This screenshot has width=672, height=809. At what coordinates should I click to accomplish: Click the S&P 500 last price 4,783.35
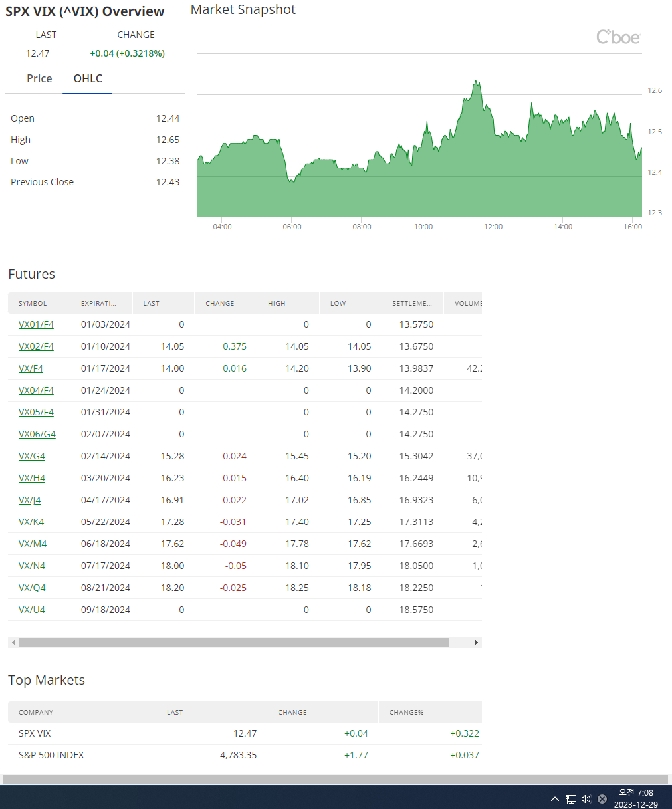[x=238, y=755]
